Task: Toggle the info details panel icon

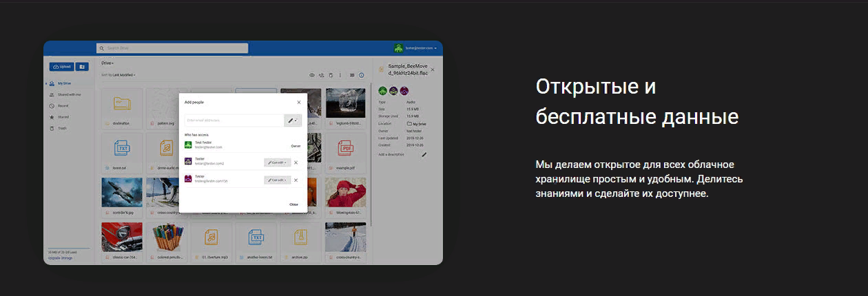Action: coord(362,74)
